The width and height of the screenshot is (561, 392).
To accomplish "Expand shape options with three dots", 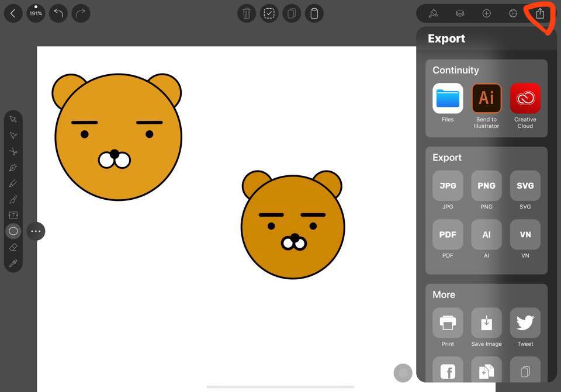I will coord(36,231).
